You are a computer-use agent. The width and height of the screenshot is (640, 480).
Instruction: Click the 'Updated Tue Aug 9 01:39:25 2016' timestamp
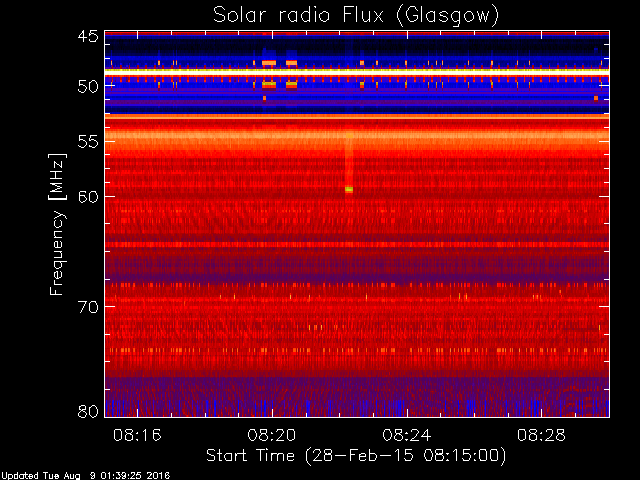click(85, 476)
